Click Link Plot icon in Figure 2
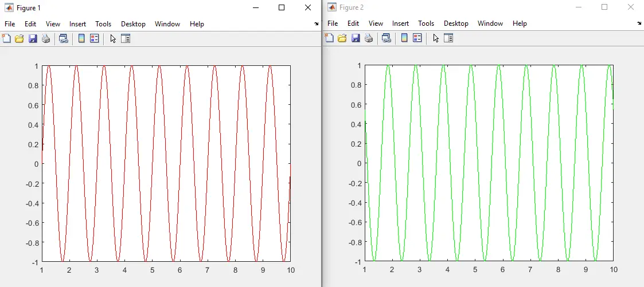This screenshot has width=644, height=287. tap(386, 38)
